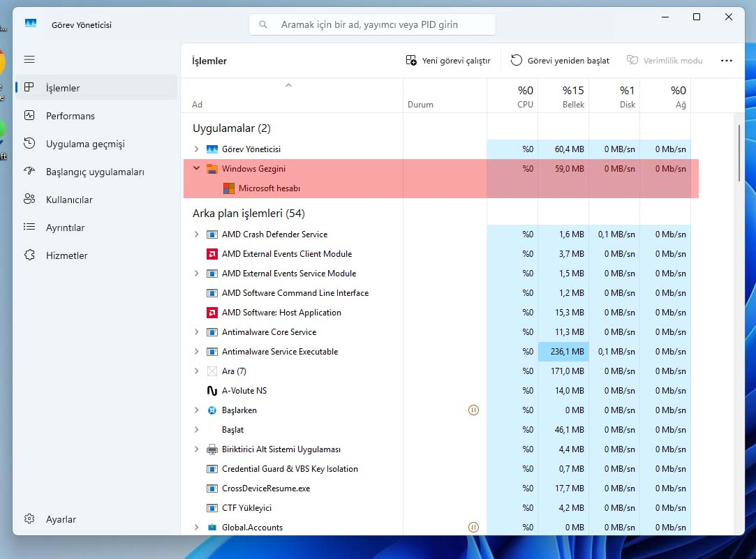The image size is (756, 559).
Task: Click the Başlarken blue star icon
Action: tap(212, 410)
